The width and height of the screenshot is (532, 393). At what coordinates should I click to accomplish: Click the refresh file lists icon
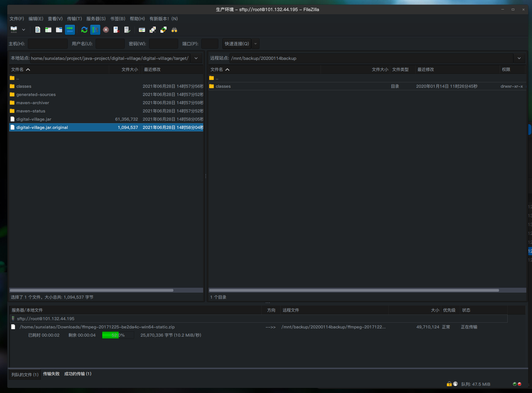pos(84,30)
